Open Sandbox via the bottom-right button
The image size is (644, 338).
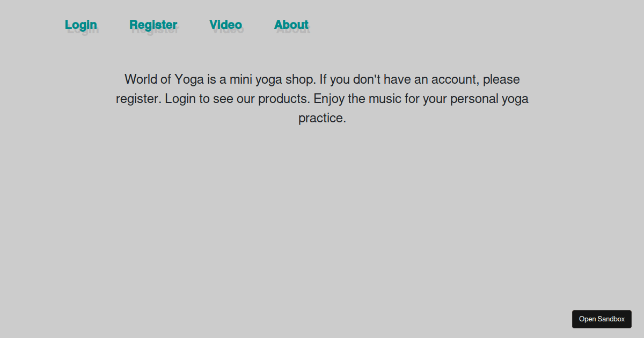coord(602,319)
